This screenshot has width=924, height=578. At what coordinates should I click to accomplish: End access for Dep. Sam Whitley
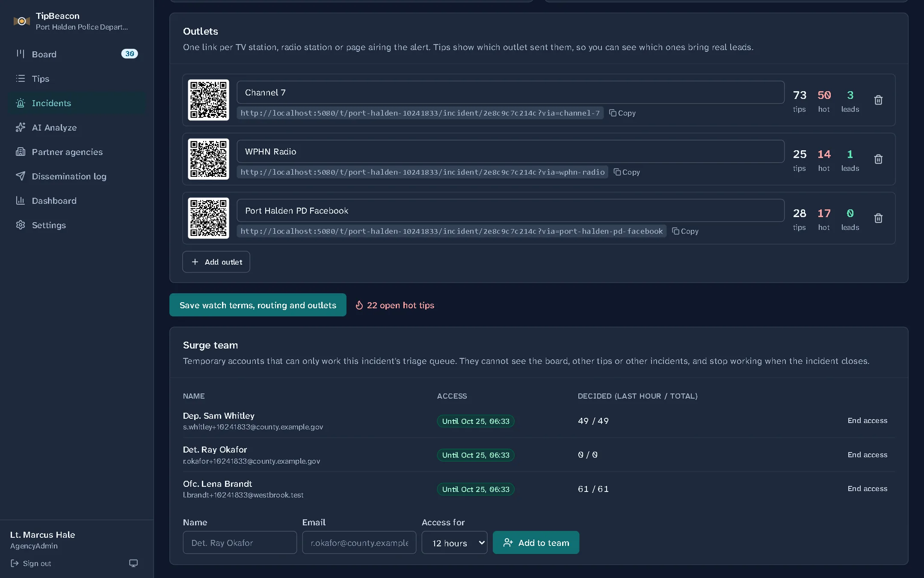coord(868,420)
